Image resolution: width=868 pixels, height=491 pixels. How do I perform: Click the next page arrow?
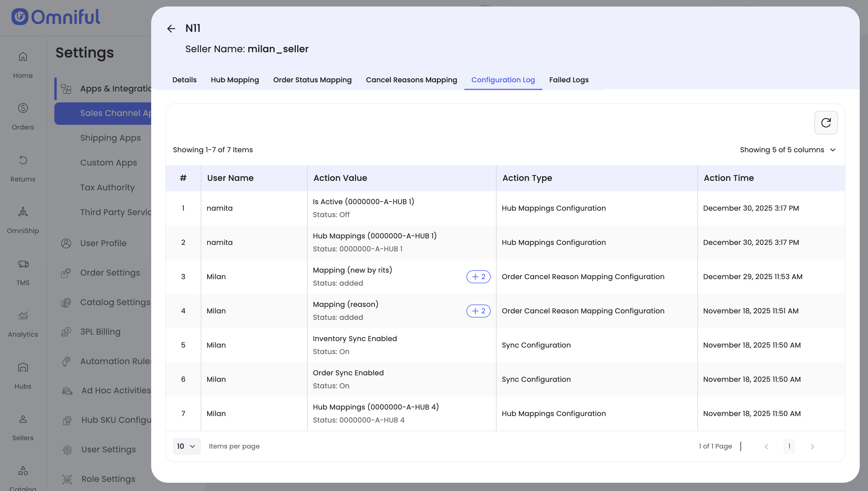pos(812,446)
